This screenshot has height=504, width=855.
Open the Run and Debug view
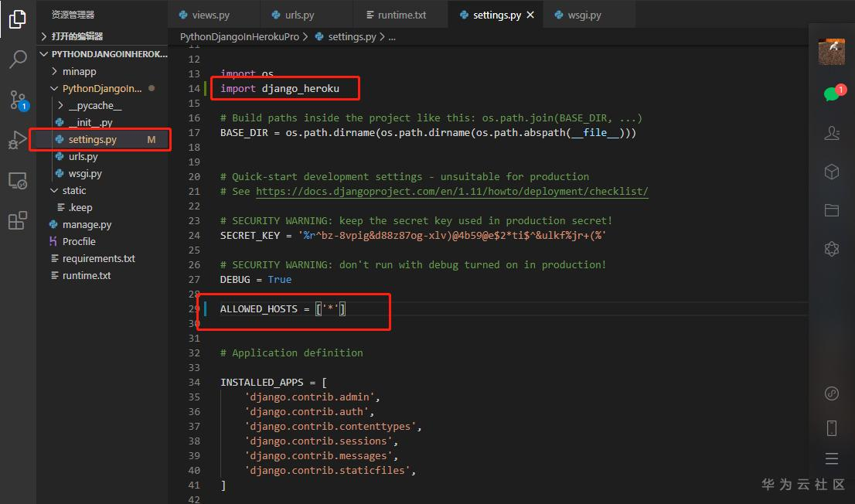click(x=18, y=140)
